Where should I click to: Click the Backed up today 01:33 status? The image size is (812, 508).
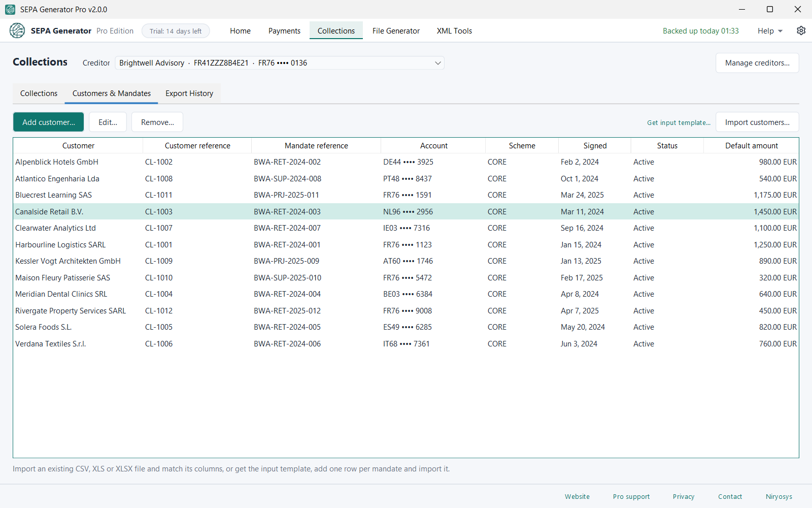(x=700, y=31)
